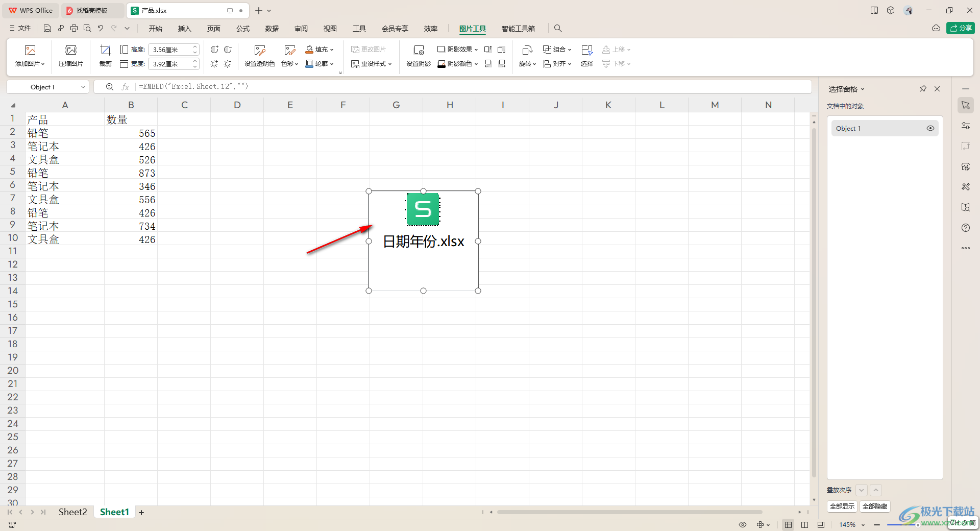
Task: Toggle visibility of Object 1
Action: click(930, 128)
